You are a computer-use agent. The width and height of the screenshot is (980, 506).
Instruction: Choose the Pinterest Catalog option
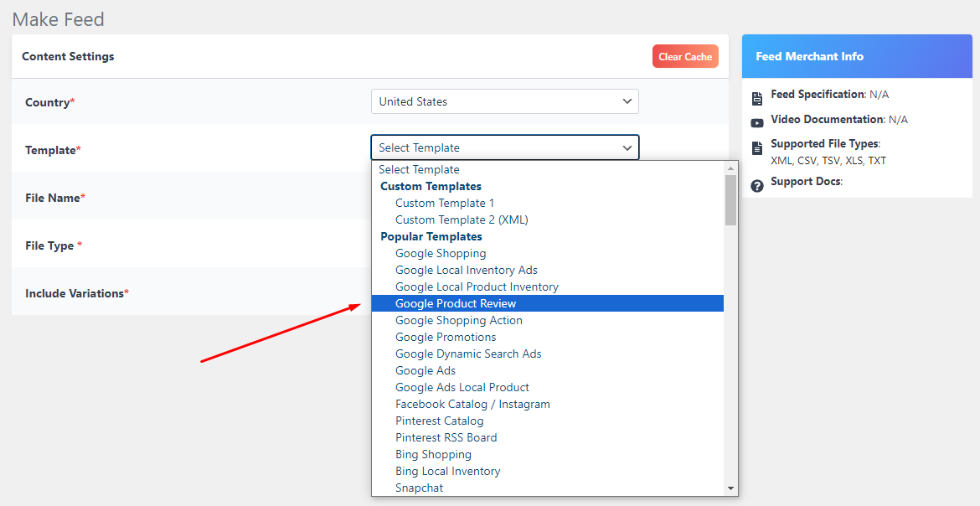click(x=440, y=420)
